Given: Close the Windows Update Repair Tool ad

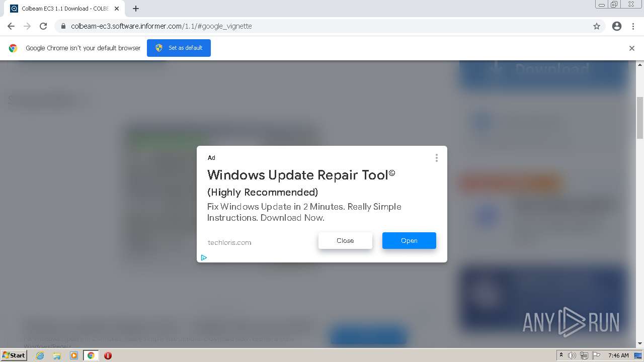Looking at the screenshot, I should click(x=345, y=240).
